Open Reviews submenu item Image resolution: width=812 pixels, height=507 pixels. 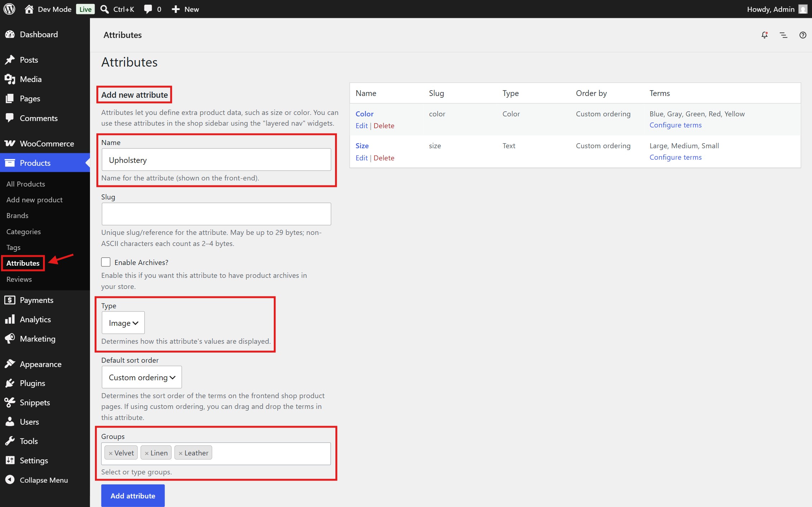(x=19, y=279)
